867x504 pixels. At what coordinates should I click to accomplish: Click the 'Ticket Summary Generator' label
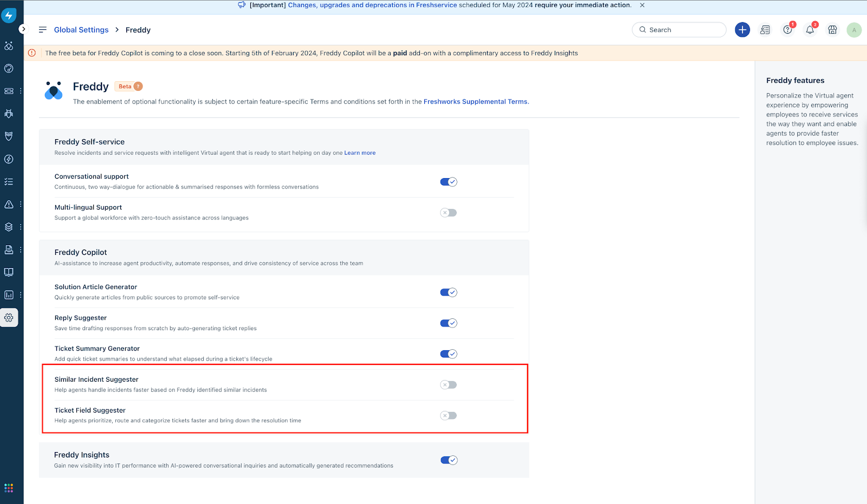tap(97, 349)
